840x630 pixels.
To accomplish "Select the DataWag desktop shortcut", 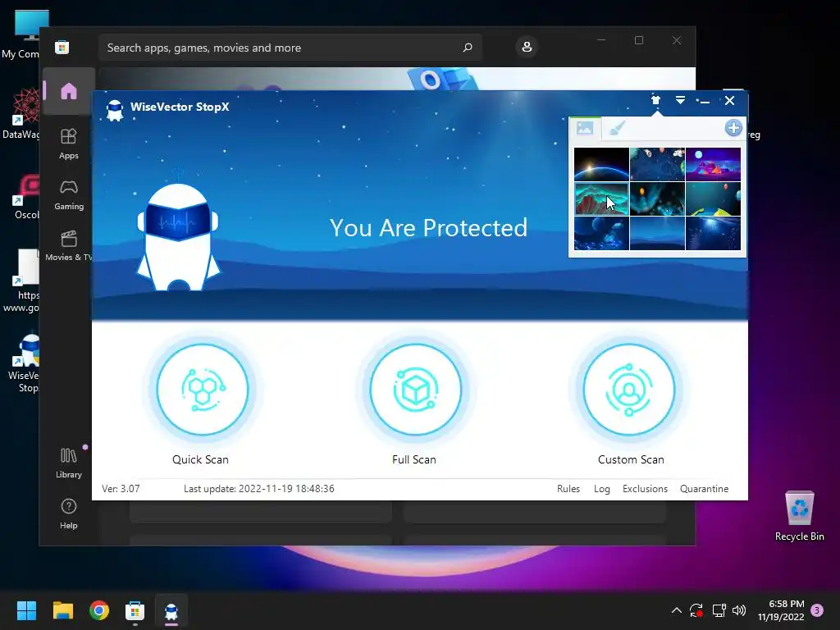I will [x=21, y=113].
